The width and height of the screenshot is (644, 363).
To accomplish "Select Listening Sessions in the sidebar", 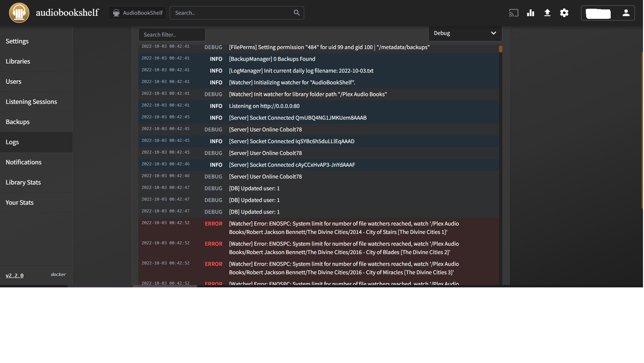I will coord(36,102).
